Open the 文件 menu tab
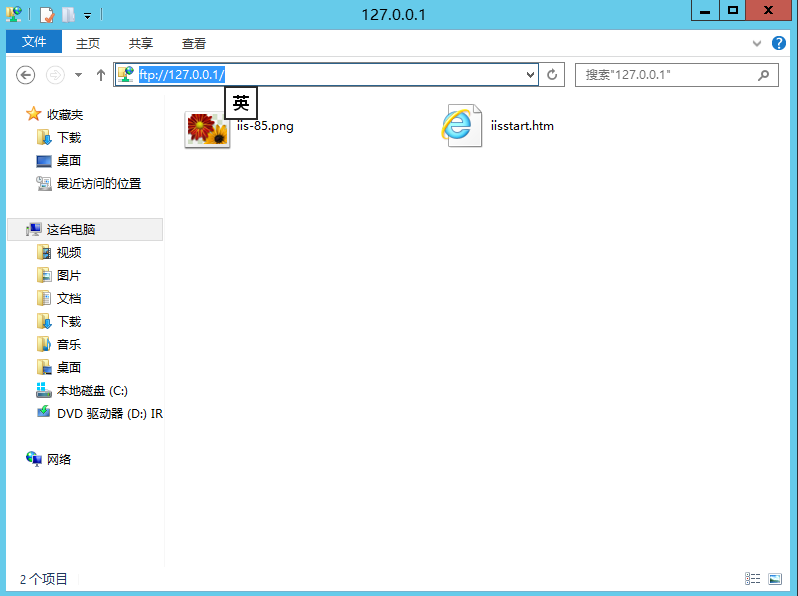This screenshot has height=596, width=798. coord(34,42)
